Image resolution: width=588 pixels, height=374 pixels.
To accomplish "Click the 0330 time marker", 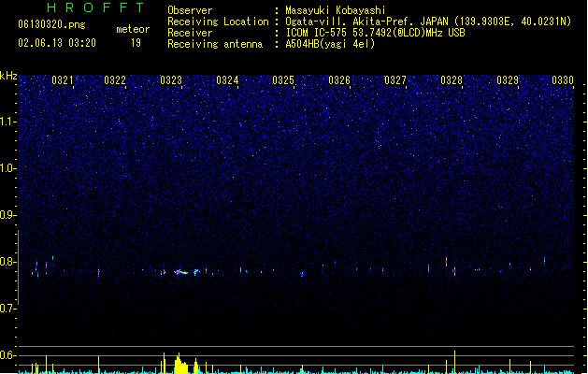I will (563, 80).
